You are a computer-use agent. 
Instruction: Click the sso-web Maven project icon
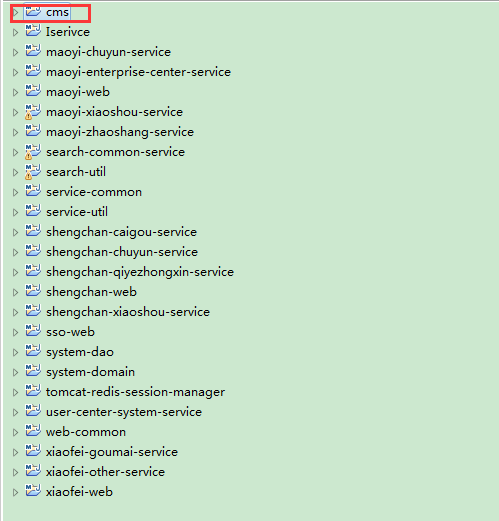pyautogui.click(x=33, y=331)
